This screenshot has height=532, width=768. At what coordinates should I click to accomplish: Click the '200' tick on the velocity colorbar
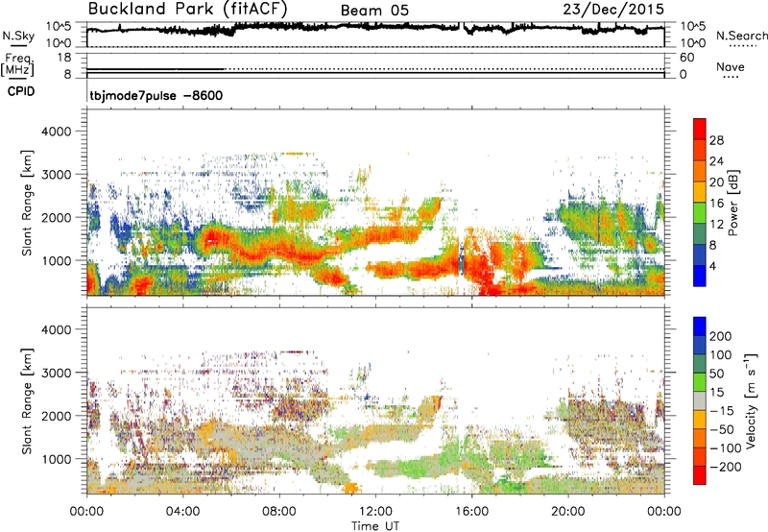721,336
